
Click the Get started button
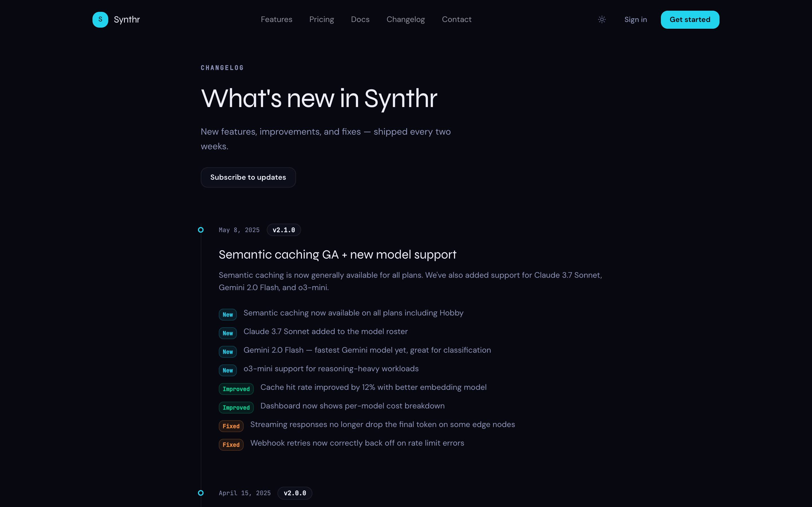point(690,19)
